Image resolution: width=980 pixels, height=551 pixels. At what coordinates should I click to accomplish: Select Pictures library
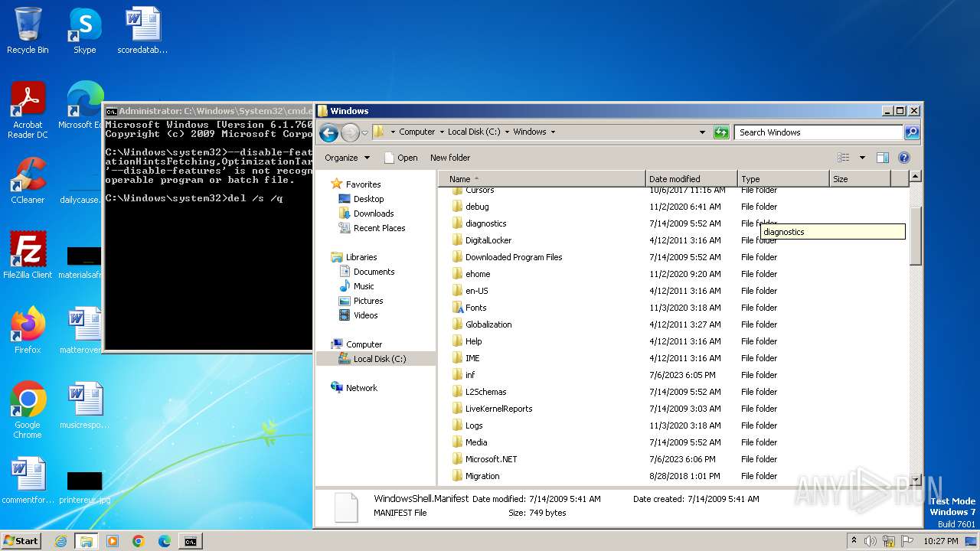pyautogui.click(x=367, y=301)
